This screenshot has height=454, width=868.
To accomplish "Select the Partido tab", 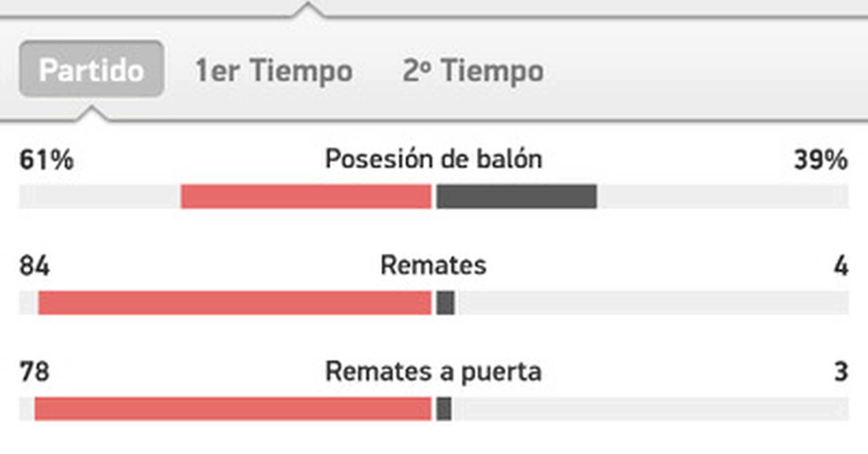I will [x=91, y=69].
